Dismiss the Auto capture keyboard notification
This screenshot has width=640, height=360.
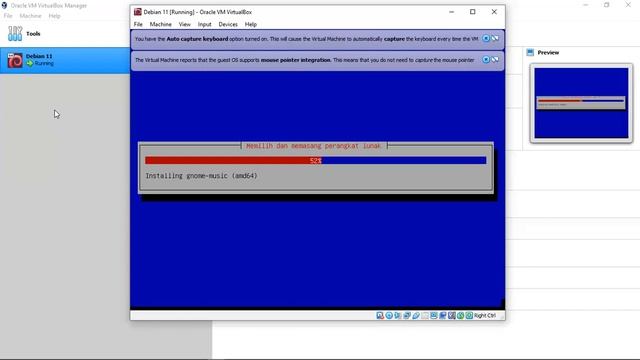click(x=486, y=38)
